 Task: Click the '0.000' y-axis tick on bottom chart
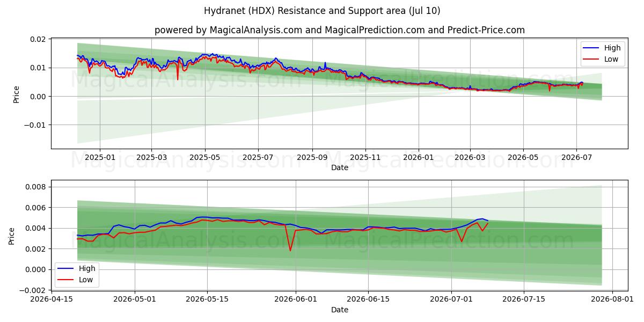36,269
